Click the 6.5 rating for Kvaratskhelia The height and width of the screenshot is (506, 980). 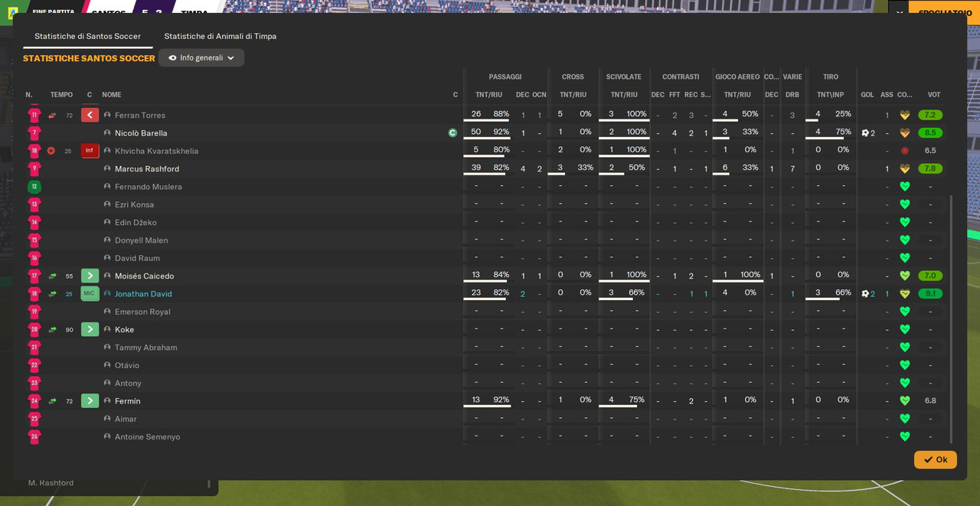[x=930, y=151]
